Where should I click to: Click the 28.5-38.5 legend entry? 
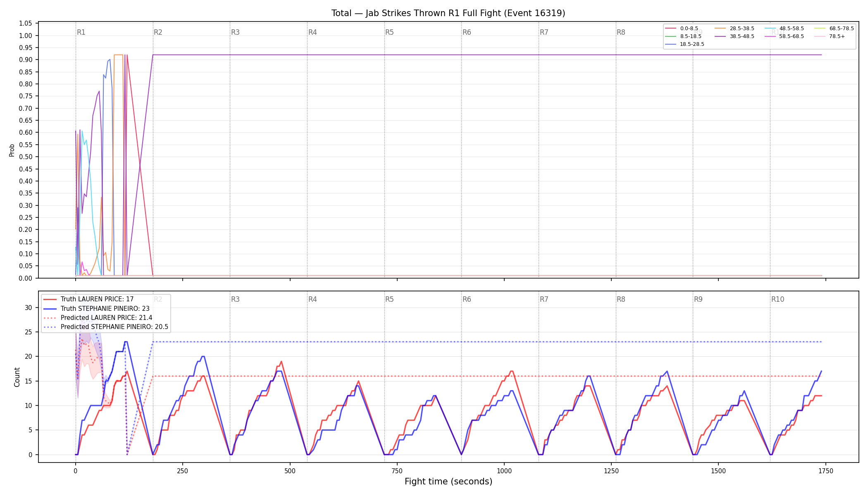click(734, 29)
